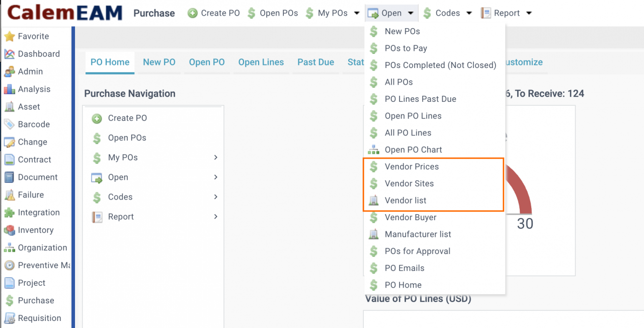Expand the My POs dropdown arrow in toolbar
This screenshot has width=644, height=328.
(x=356, y=13)
